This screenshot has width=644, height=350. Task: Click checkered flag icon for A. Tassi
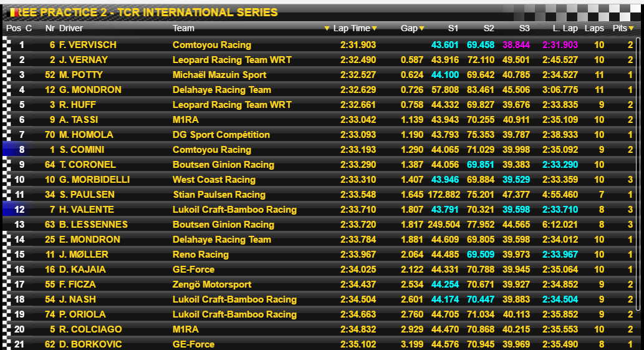tap(7, 120)
